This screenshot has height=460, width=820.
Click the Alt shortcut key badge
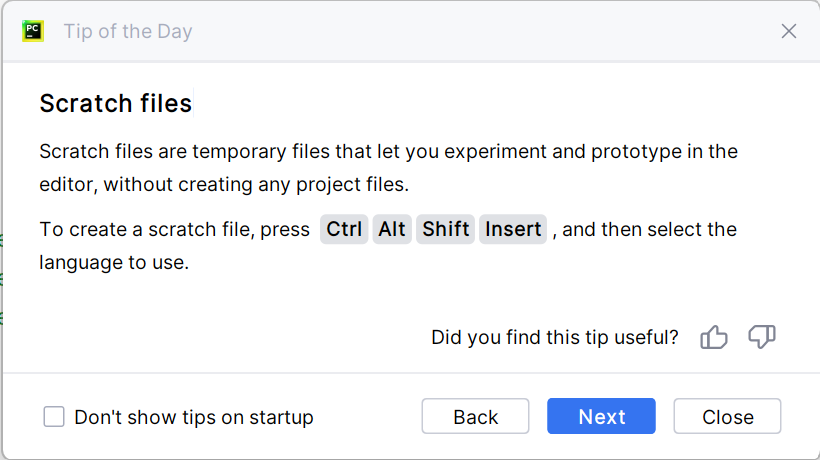[x=392, y=229]
